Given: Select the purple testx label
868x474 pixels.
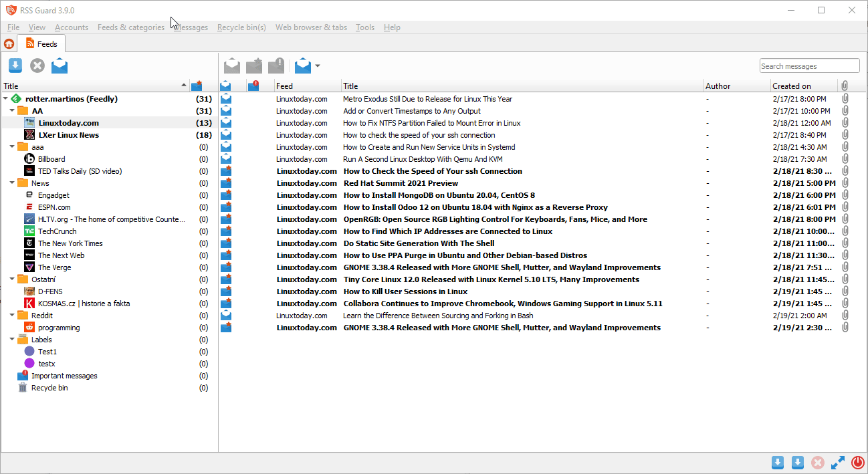Looking at the screenshot, I should (46, 364).
